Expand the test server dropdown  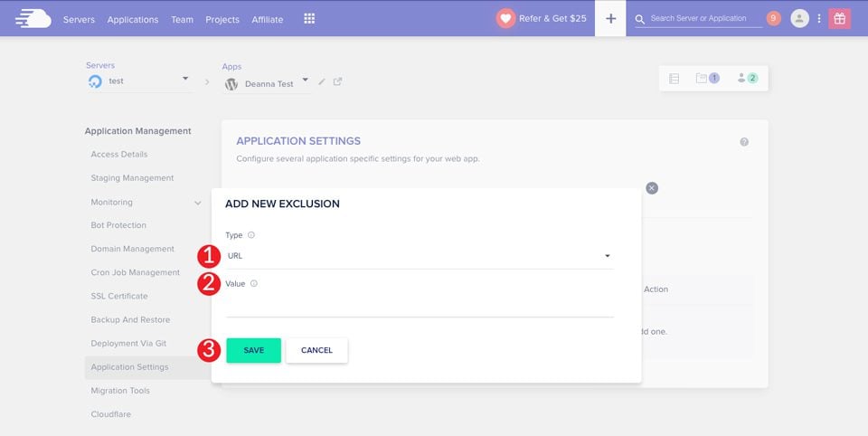[x=184, y=79]
